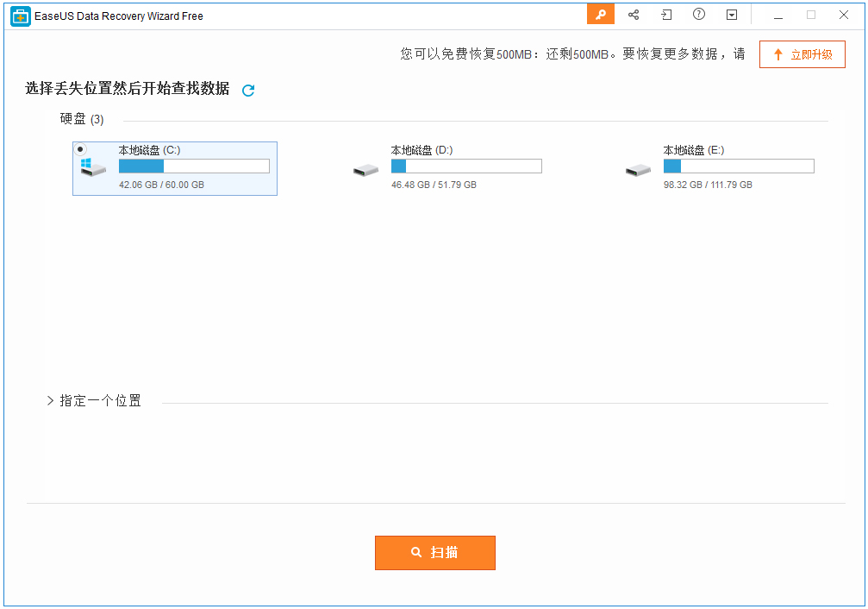The width and height of the screenshot is (868, 609).
Task: Click the 选择丢失位置然后开始查找数据 heading
Action: pos(128,89)
